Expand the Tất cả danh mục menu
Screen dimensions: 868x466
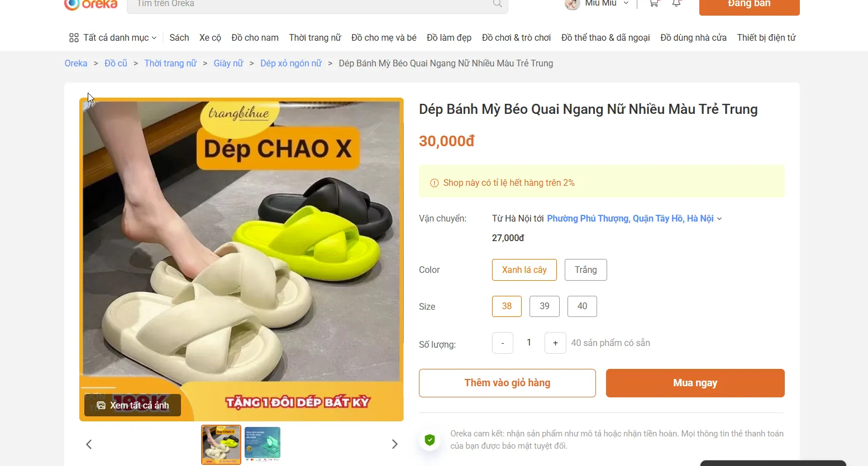click(x=113, y=38)
